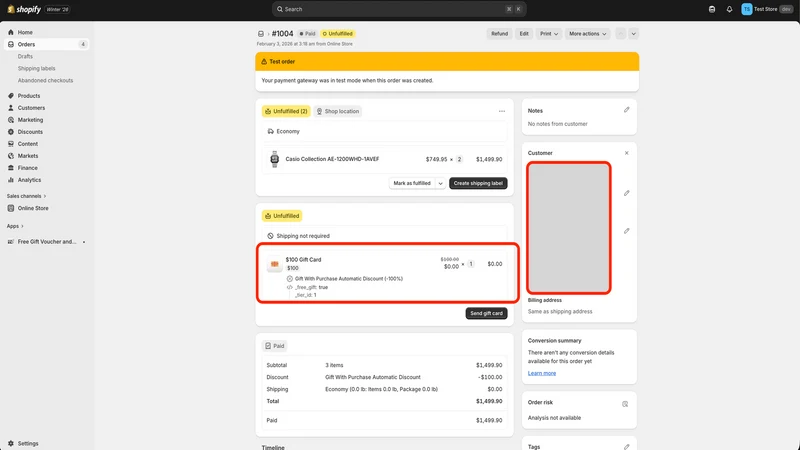
Task: Follow the Learn more link
Action: tap(542, 373)
